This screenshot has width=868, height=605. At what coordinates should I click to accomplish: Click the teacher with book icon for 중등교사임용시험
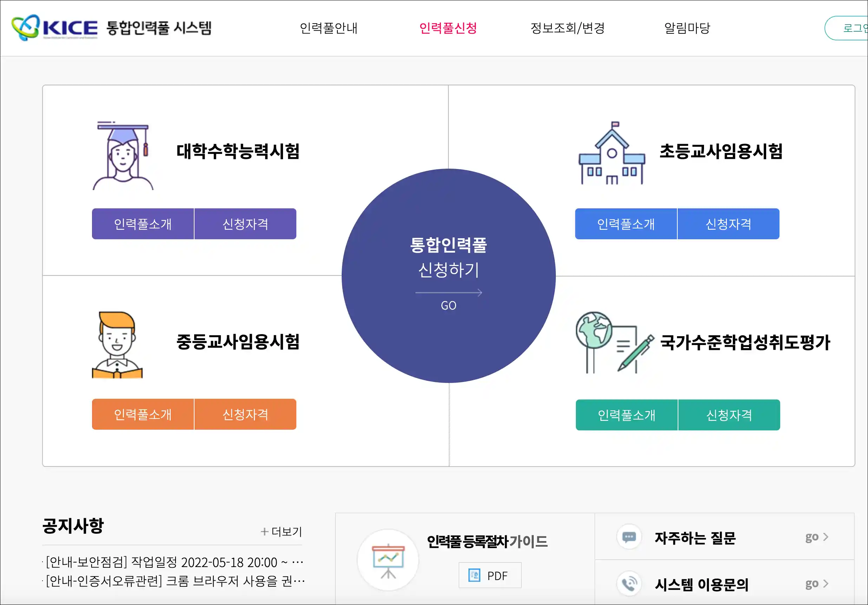[x=117, y=345]
